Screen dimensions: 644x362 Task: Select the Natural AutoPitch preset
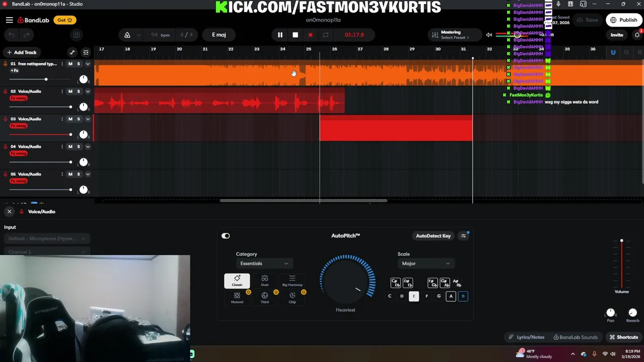[x=237, y=298]
